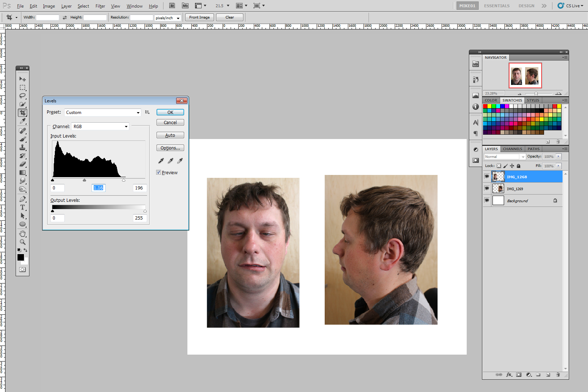Select the Zoom tool
This screenshot has width=588, height=392.
(23, 242)
